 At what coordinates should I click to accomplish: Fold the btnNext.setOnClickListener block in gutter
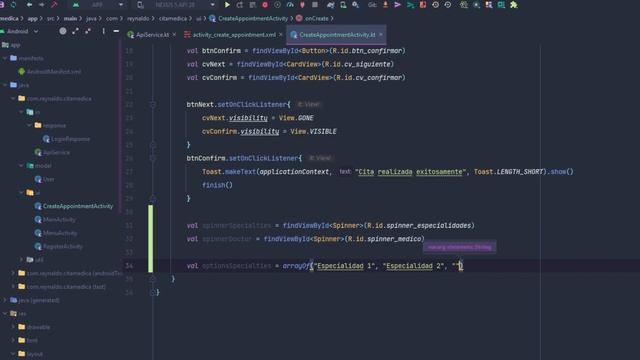pyautogui.click(x=153, y=104)
